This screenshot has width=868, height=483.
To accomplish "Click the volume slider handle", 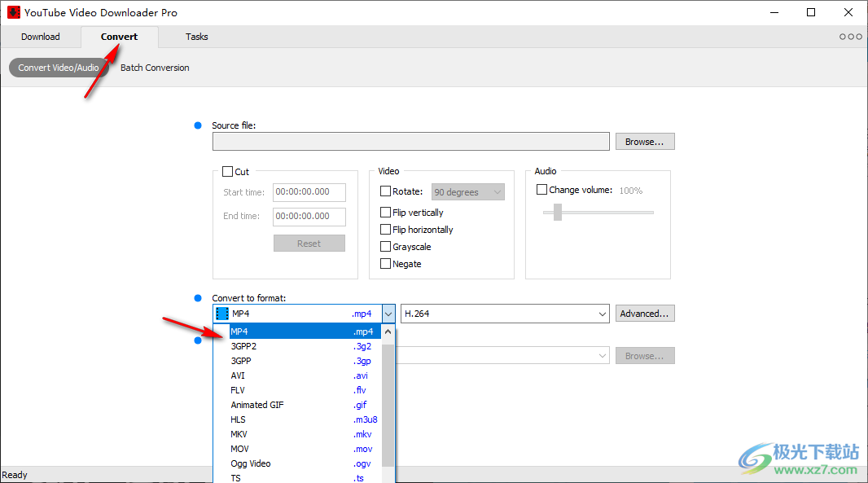I will tap(558, 212).
